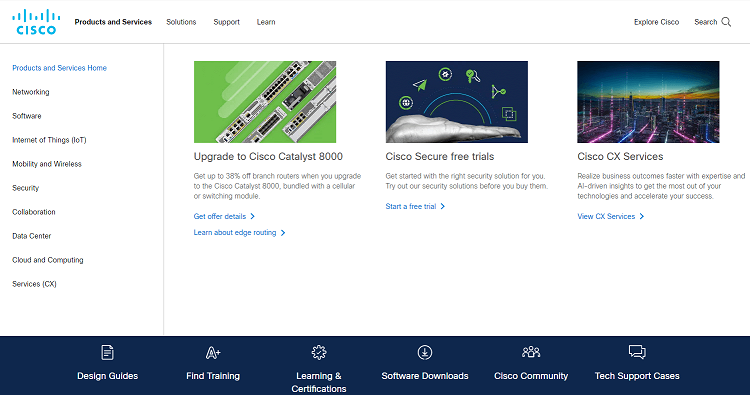
Task: Click the Upgrade to Cisco Catalyst 8000 heading
Action: point(268,156)
